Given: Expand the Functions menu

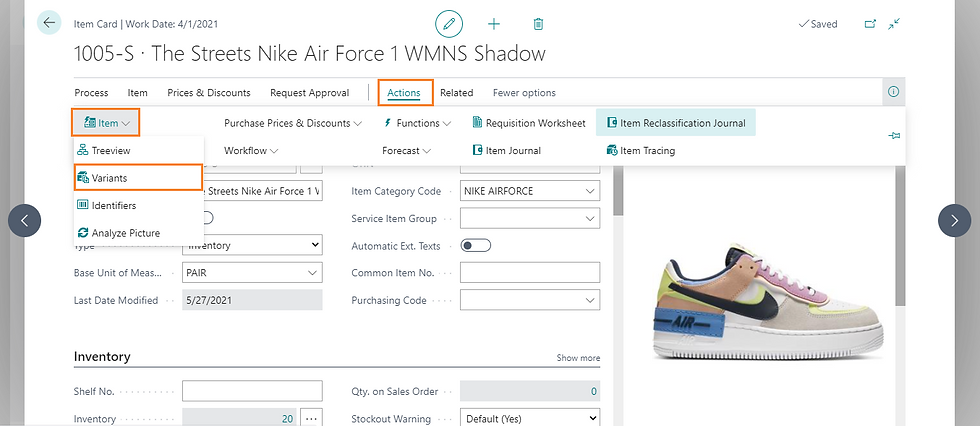Looking at the screenshot, I should coord(417,123).
